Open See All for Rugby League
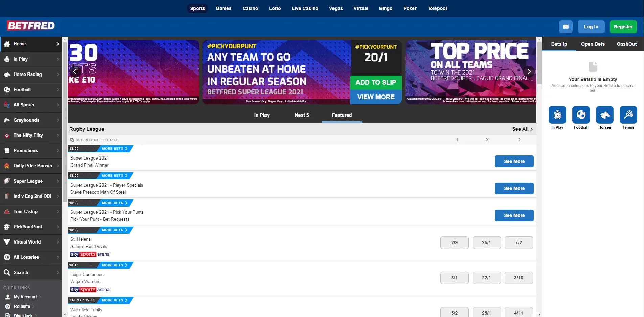The height and width of the screenshot is (317, 644). click(522, 129)
